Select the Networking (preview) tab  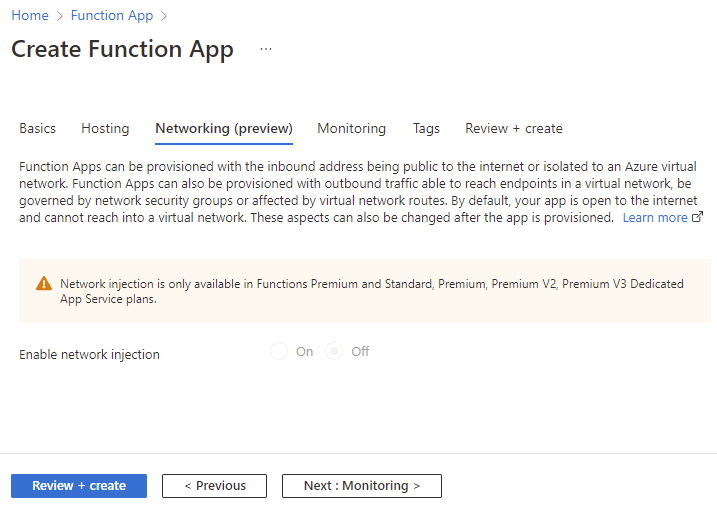tap(224, 128)
